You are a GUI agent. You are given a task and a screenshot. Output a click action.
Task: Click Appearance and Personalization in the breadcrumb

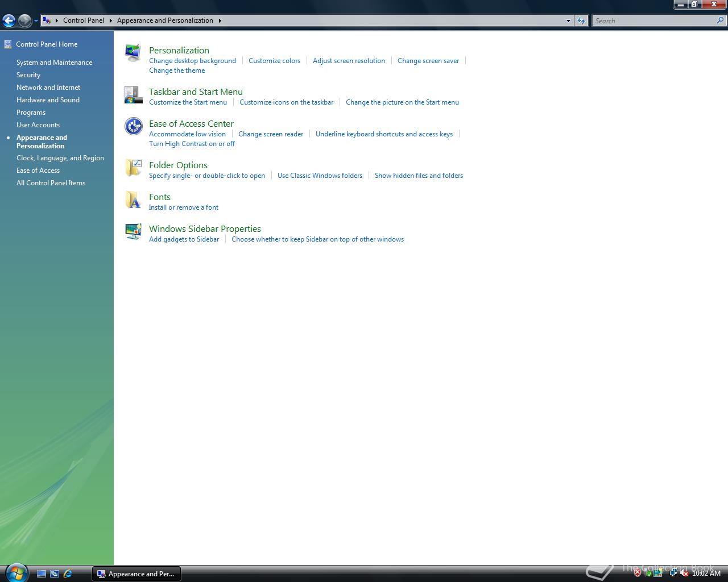click(x=165, y=20)
